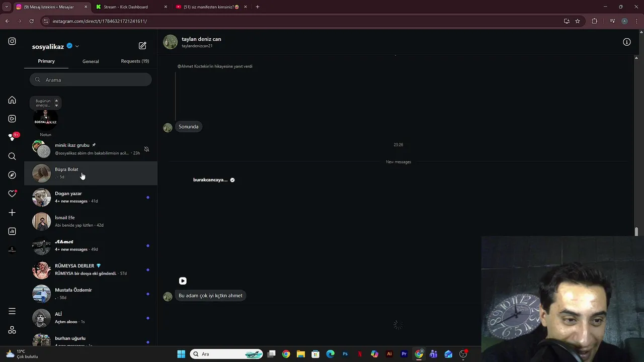Click the Windows Start button
Viewport: 644px width, 362px height.
click(181, 354)
